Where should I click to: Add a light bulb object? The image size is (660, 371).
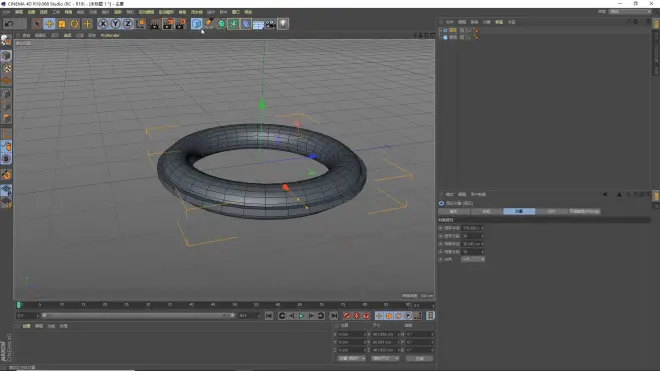[283, 24]
